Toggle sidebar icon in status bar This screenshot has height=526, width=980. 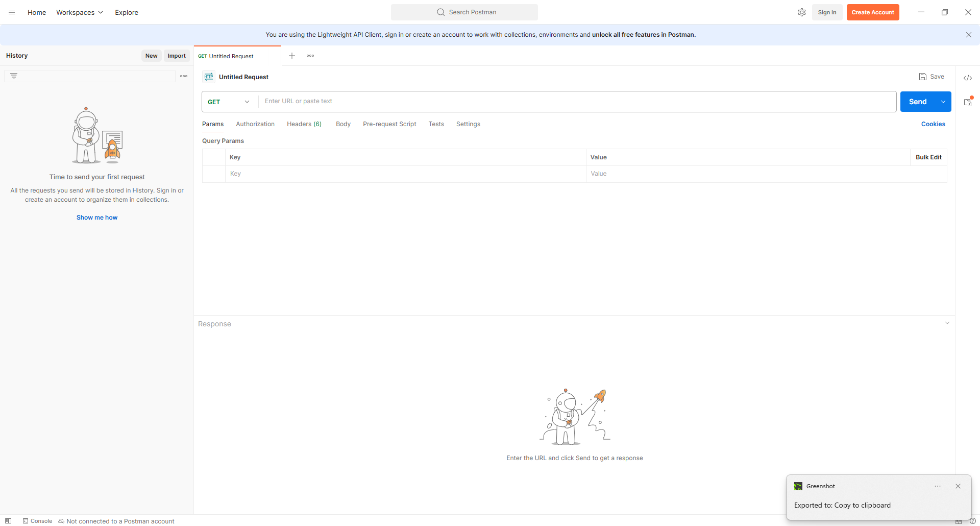pos(8,521)
